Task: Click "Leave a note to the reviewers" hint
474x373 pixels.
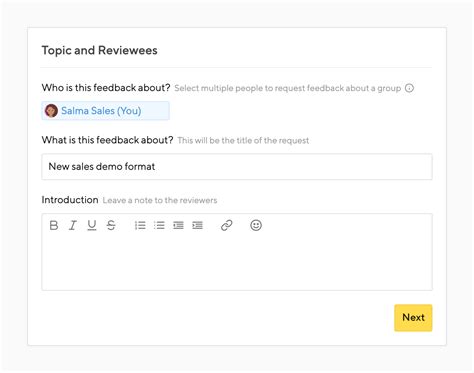Action: pos(160,200)
